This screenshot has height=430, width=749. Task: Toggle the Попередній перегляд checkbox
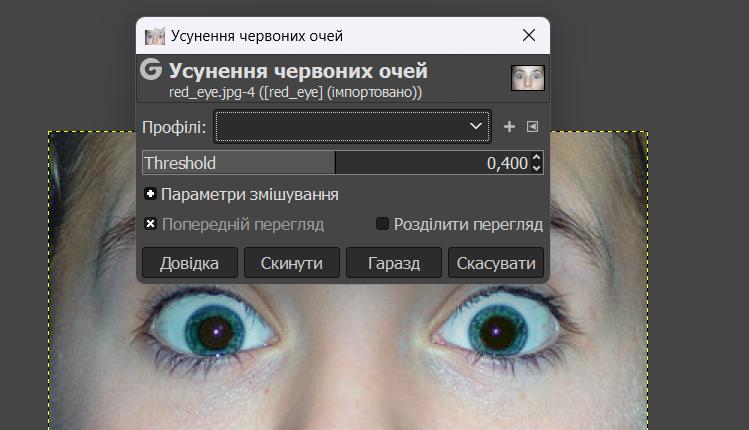click(150, 224)
